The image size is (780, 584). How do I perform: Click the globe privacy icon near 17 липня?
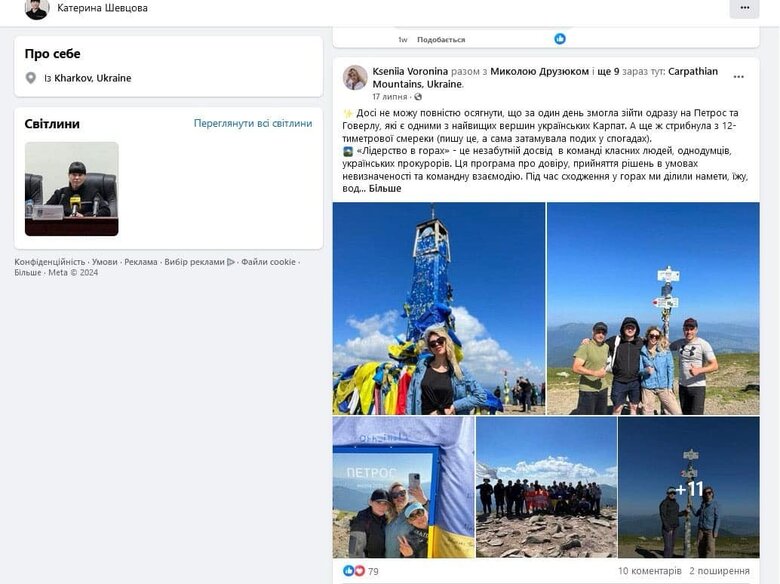418,97
